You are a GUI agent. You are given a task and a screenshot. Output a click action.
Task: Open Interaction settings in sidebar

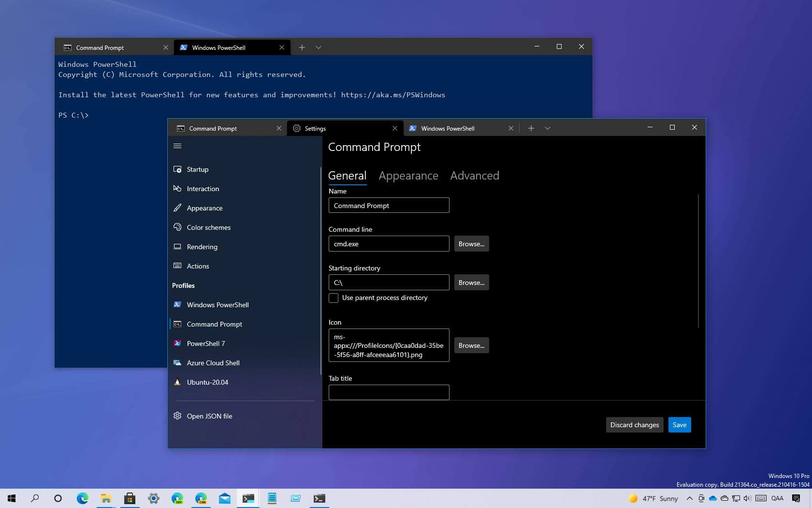point(244,189)
